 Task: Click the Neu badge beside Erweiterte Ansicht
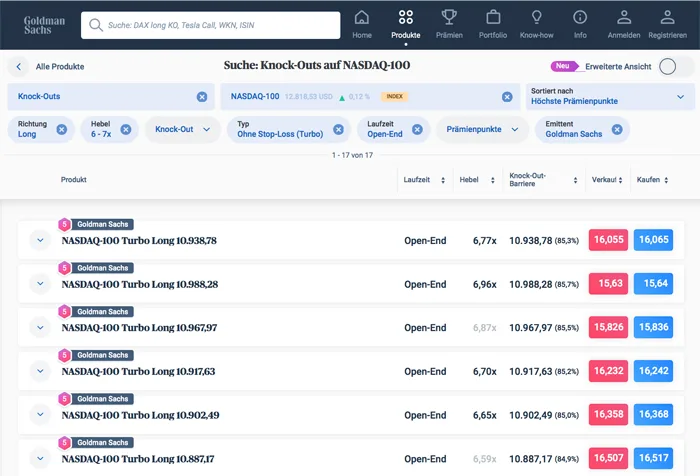click(564, 66)
